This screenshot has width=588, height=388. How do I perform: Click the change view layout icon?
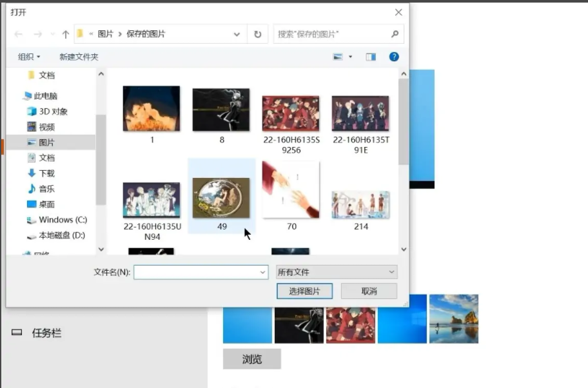pos(338,57)
